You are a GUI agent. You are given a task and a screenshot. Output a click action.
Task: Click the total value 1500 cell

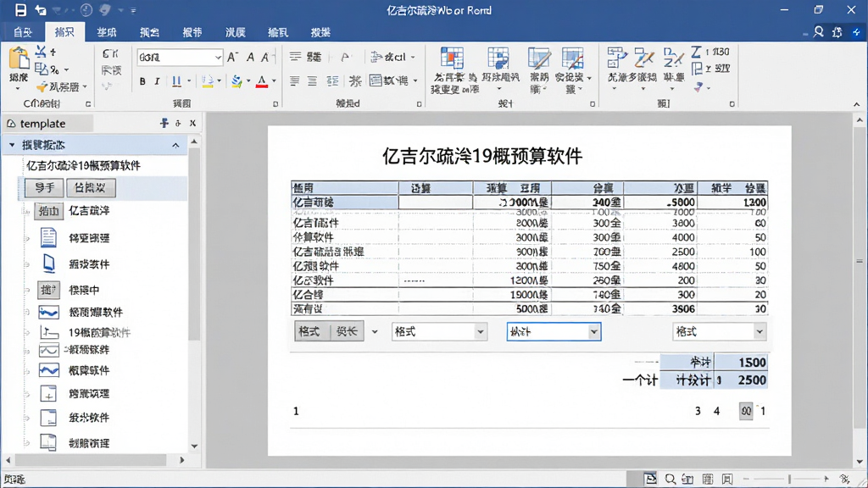click(741, 363)
